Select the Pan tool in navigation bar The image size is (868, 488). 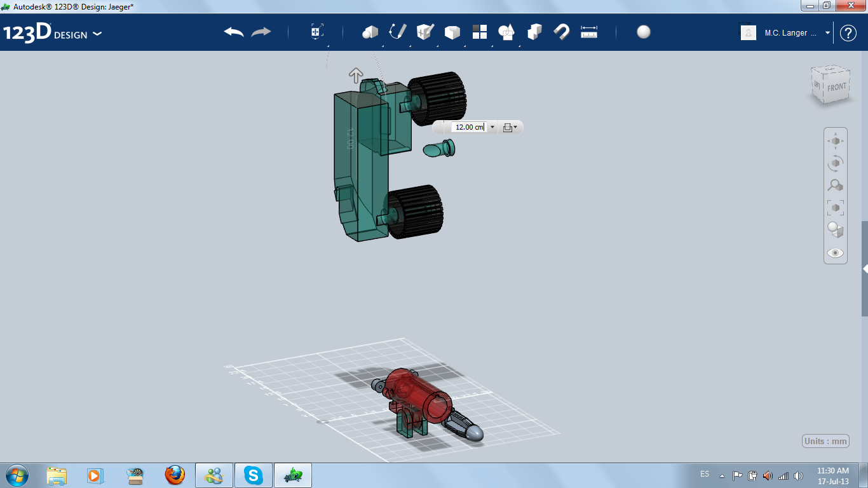coord(835,140)
